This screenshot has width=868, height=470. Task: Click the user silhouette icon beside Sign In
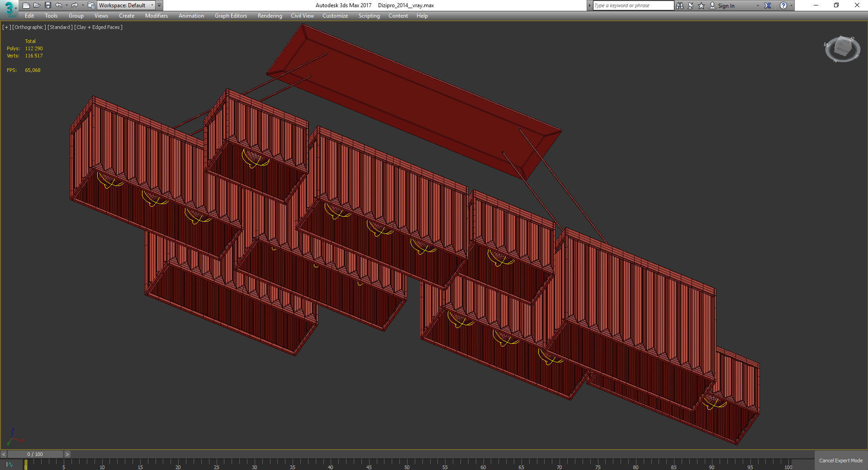pos(712,5)
